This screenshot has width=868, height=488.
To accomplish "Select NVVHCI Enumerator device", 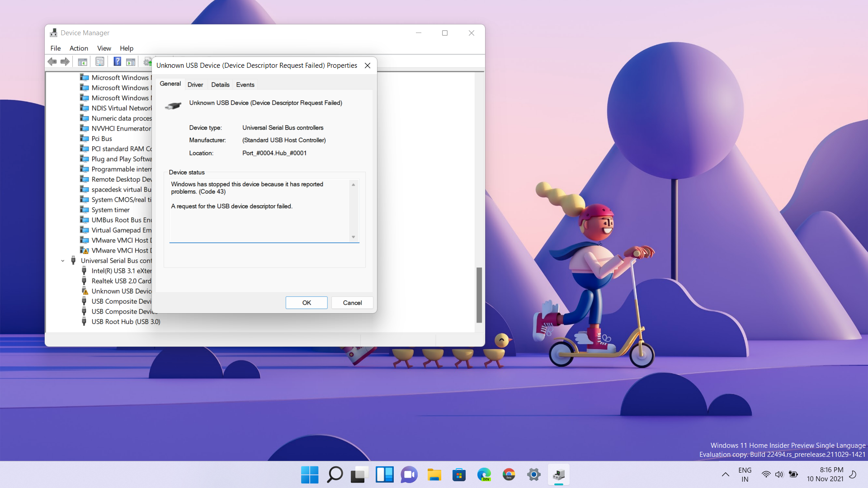I will point(117,128).
